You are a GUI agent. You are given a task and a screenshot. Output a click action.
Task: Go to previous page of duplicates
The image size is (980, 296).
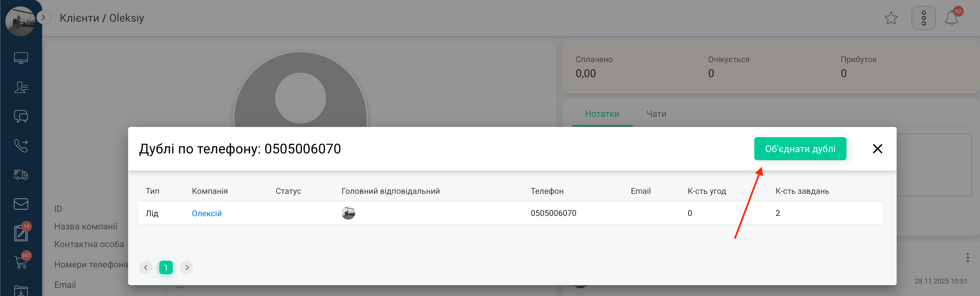146,267
